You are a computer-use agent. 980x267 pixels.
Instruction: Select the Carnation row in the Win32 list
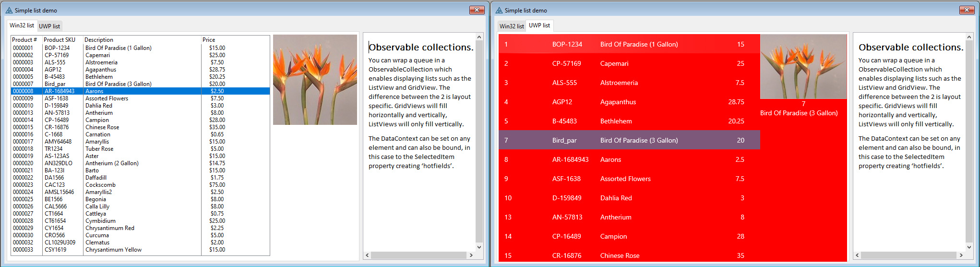pyautogui.click(x=98, y=134)
